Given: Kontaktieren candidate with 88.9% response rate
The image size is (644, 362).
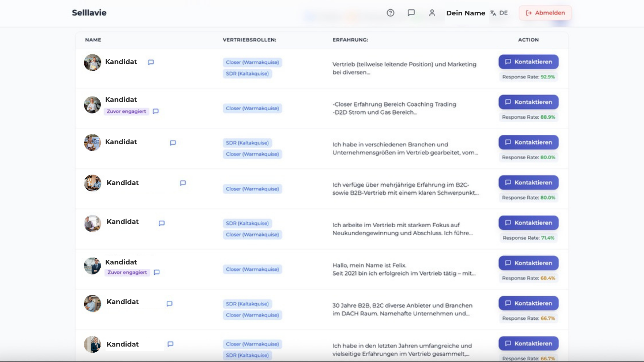Looking at the screenshot, I should click(529, 102).
